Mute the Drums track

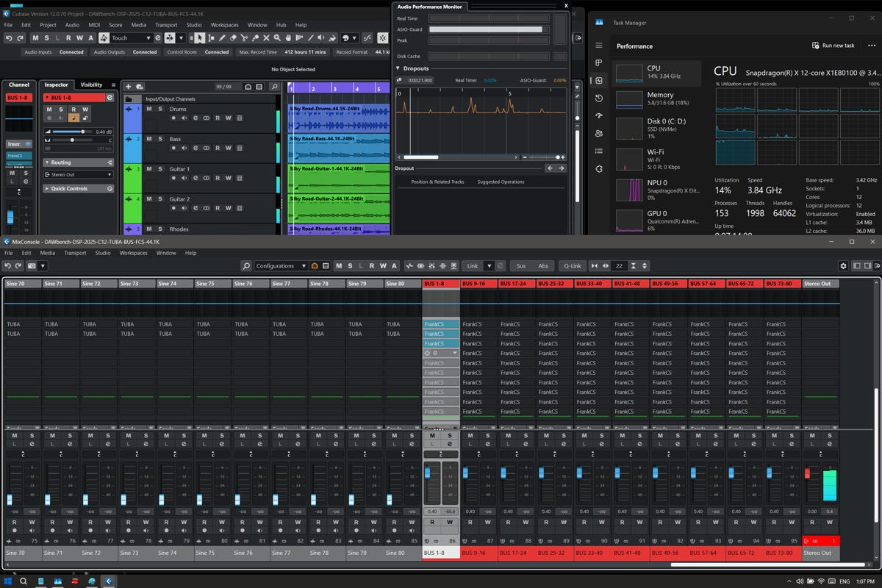click(x=148, y=109)
